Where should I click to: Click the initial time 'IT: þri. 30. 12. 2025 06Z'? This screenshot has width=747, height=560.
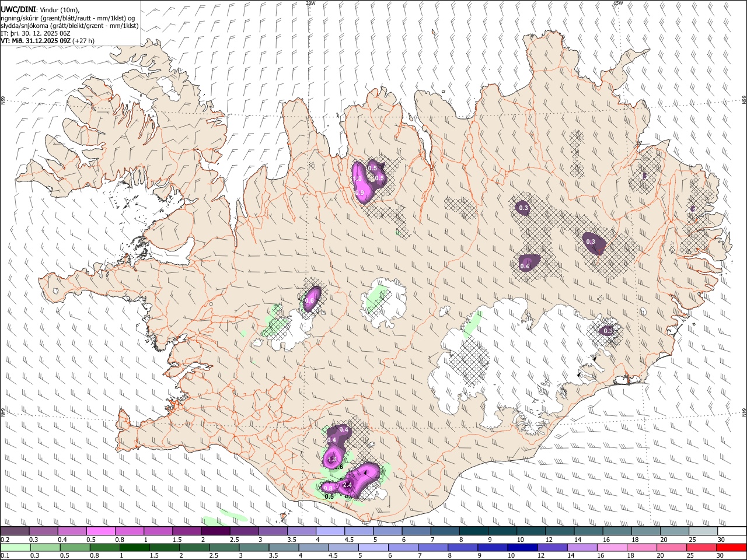36,33
